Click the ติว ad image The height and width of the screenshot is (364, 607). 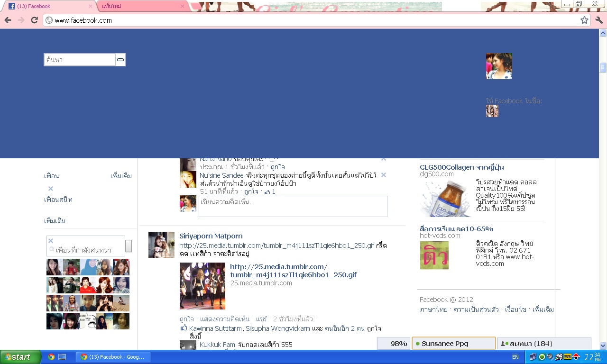434,255
